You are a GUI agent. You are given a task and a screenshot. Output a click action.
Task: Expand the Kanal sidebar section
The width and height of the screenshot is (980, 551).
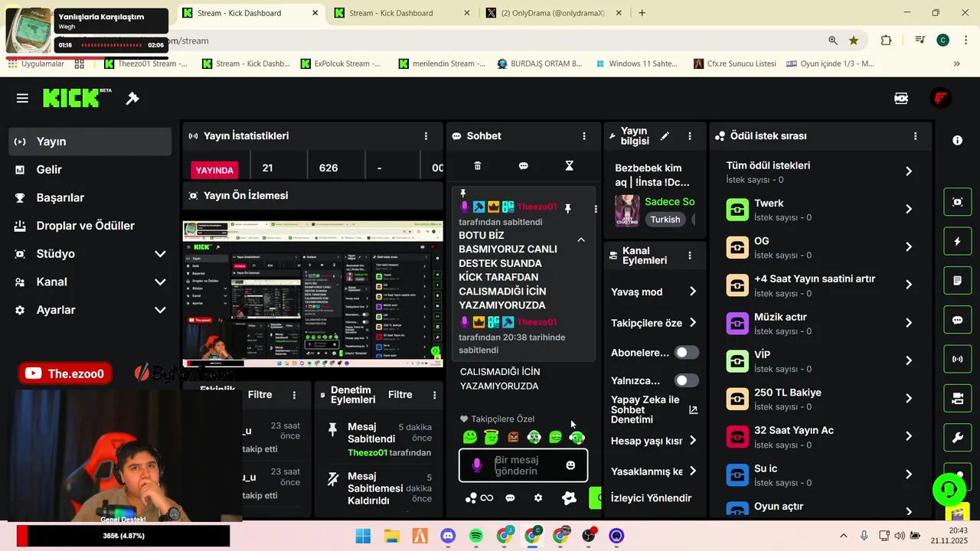click(90, 282)
